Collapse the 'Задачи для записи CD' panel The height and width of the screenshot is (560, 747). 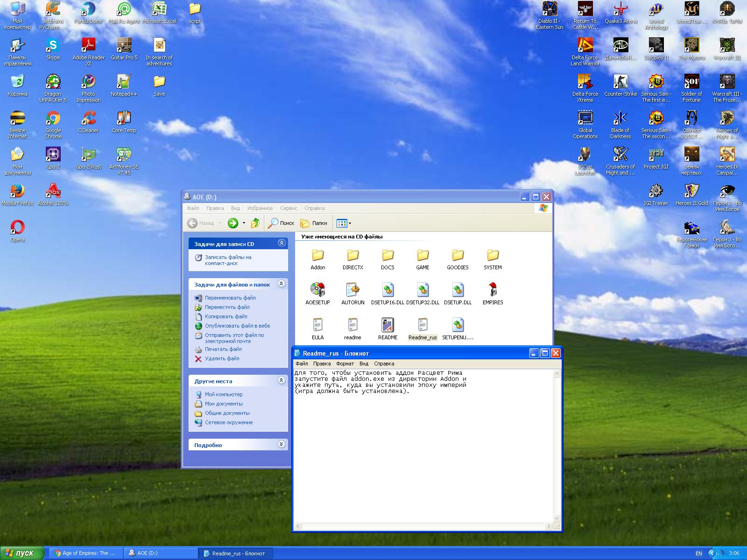point(282,243)
